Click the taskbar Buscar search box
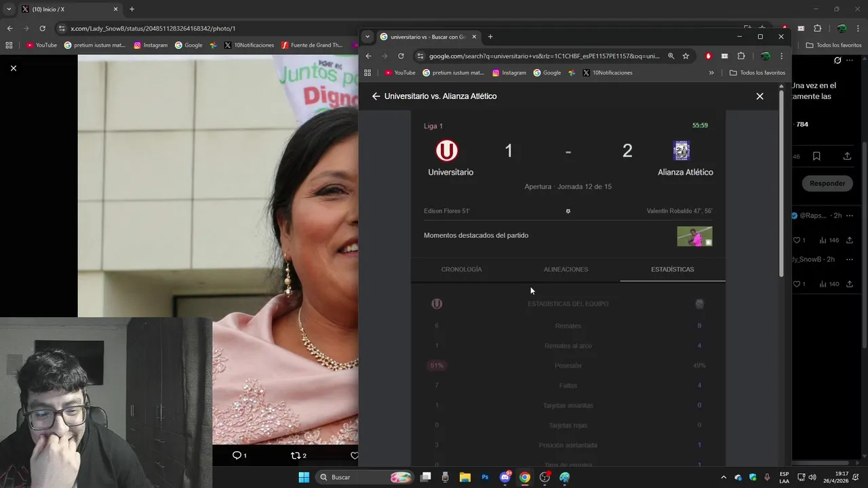 click(365, 477)
